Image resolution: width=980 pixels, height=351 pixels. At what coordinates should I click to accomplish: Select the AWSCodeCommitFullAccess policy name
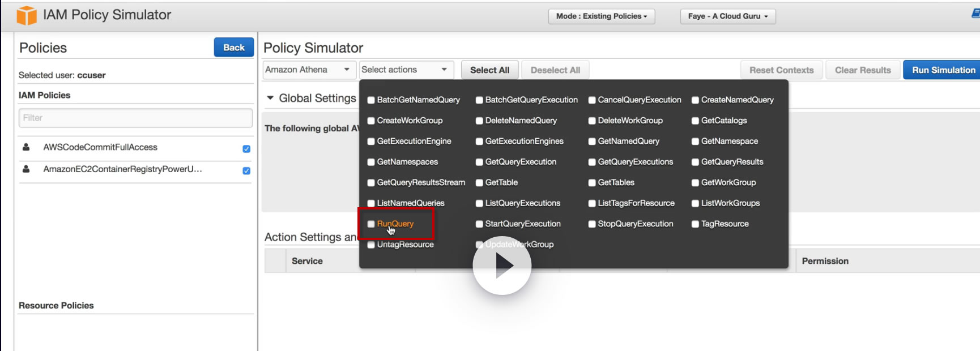coord(100,147)
